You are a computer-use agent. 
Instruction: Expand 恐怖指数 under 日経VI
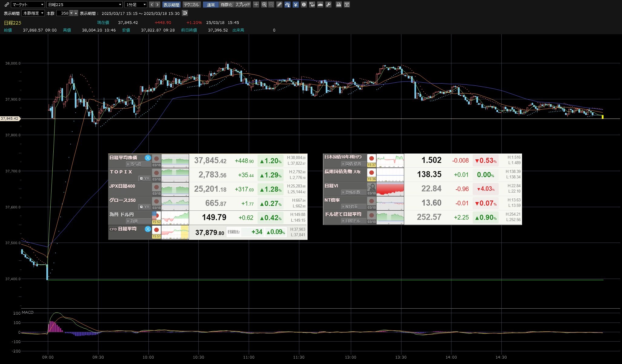click(354, 192)
